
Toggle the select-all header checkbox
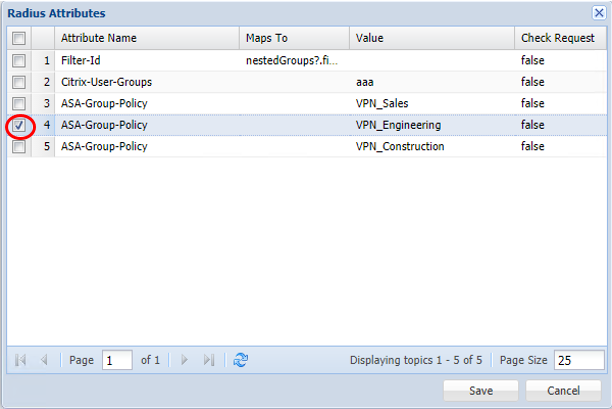point(18,38)
